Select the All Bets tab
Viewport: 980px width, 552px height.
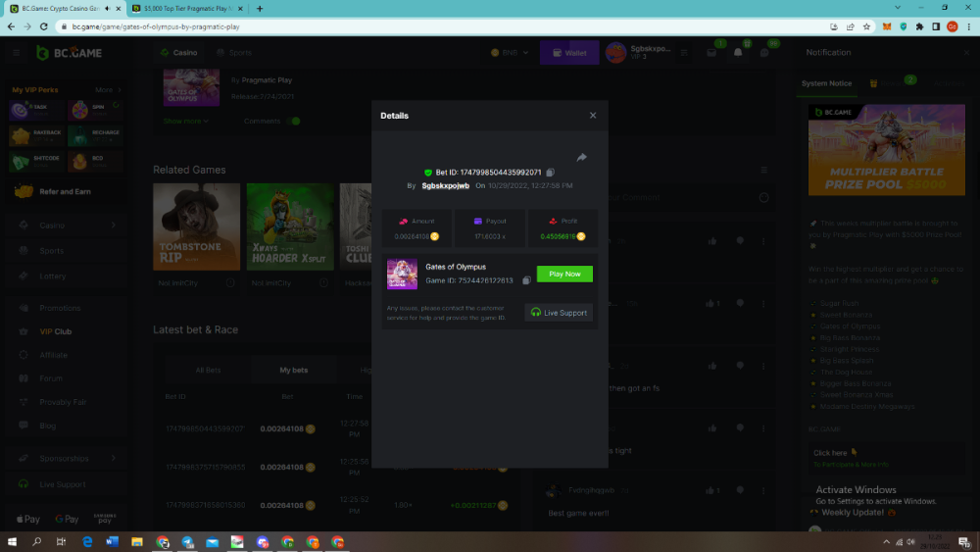point(208,370)
